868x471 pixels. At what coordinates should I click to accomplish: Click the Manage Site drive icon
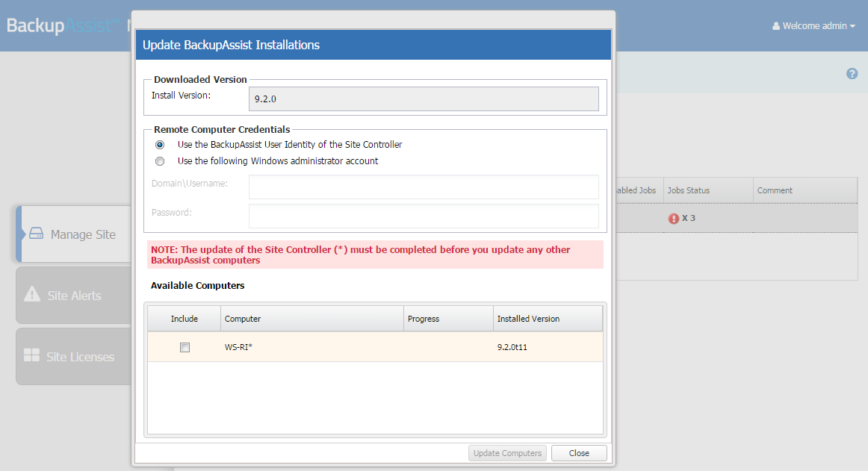point(36,233)
